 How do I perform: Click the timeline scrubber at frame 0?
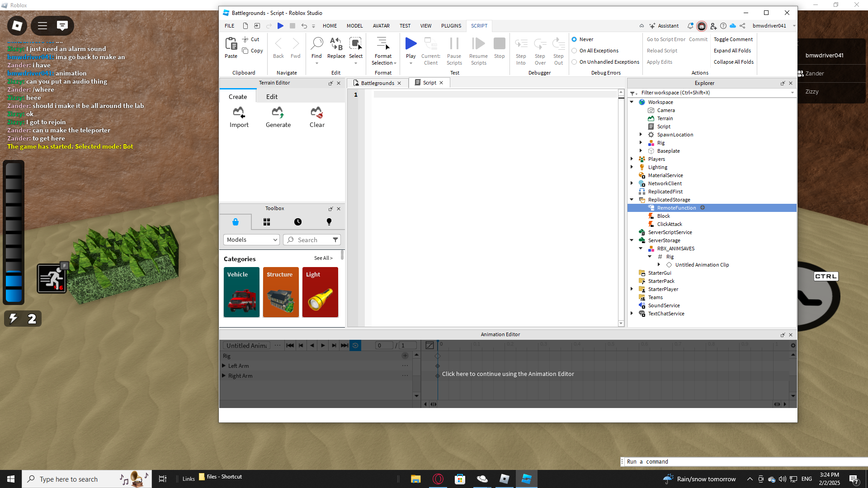click(438, 345)
